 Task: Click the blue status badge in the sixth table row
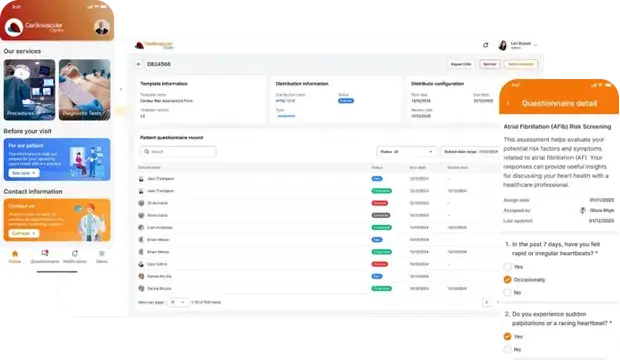pos(377,240)
